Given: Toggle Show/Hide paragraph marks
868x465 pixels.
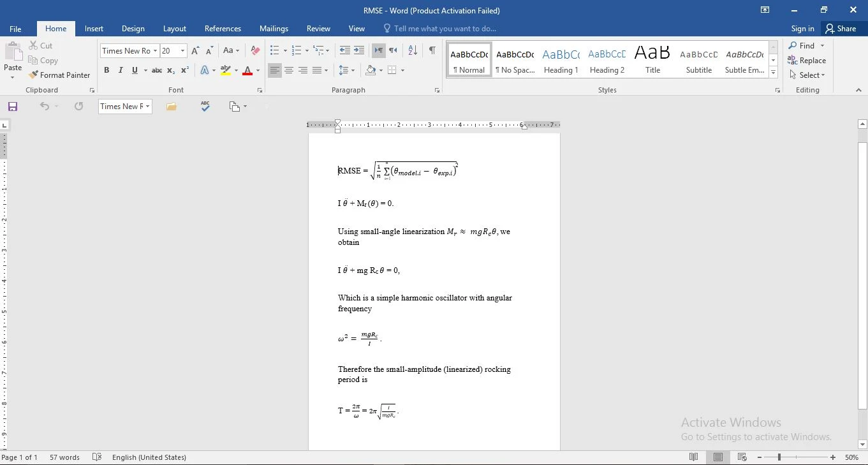Looking at the screenshot, I should pos(432,51).
